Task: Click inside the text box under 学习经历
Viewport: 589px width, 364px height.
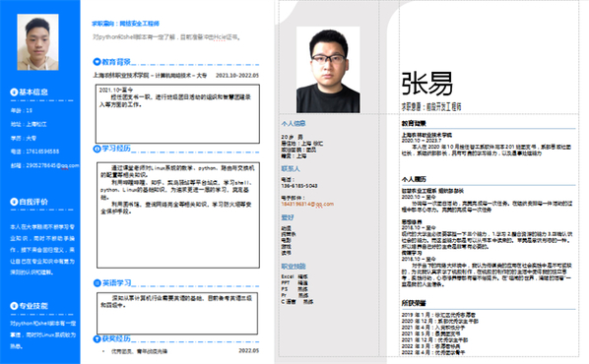Action: coord(178,215)
